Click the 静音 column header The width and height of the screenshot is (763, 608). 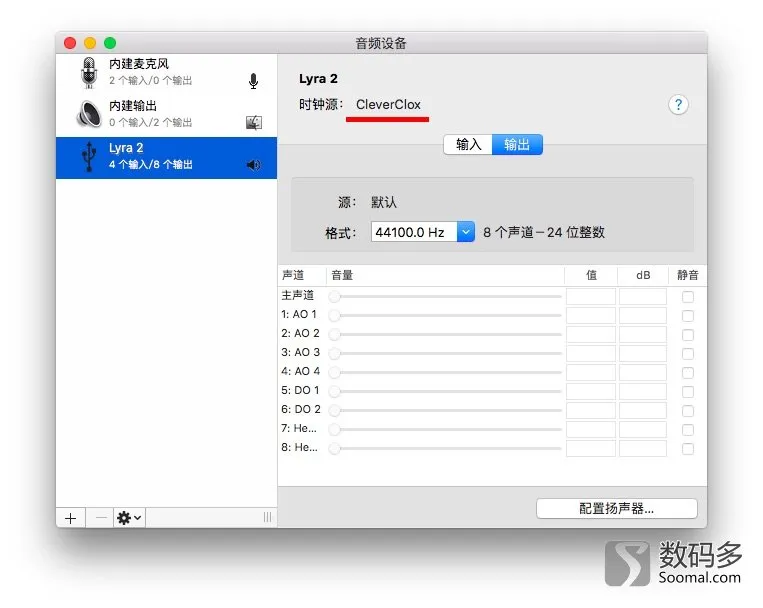[688, 275]
